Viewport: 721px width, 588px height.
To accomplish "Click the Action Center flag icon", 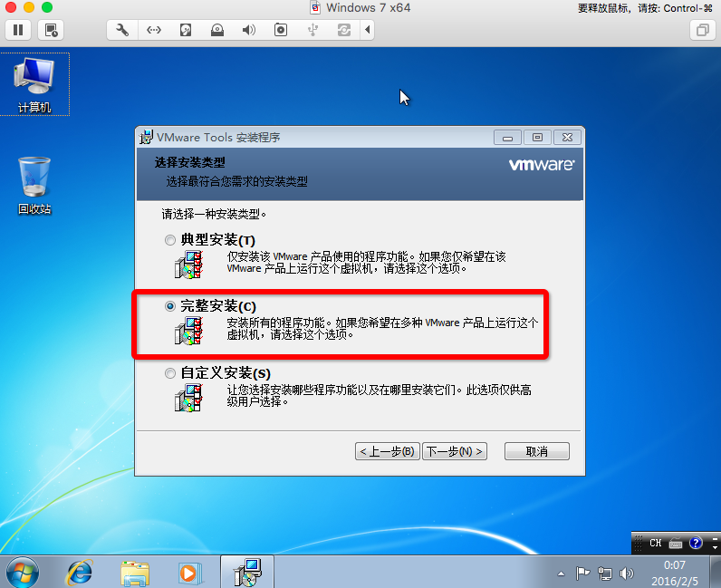I will [583, 574].
